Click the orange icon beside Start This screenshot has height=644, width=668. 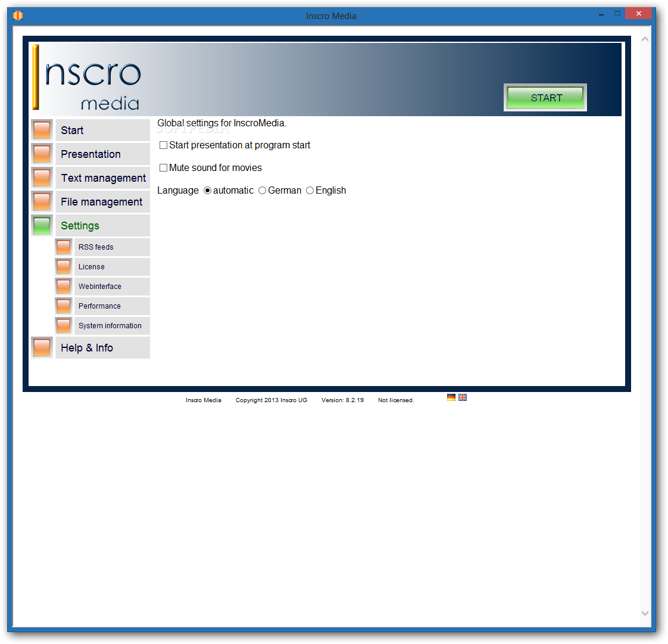pos(42,130)
